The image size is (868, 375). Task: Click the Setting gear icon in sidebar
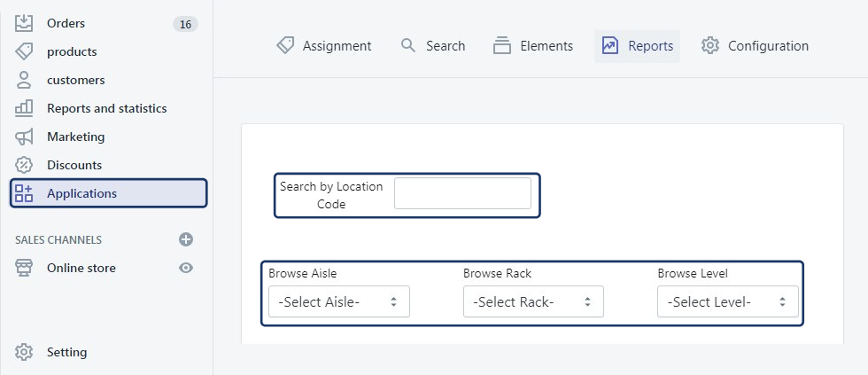pyautogui.click(x=24, y=352)
